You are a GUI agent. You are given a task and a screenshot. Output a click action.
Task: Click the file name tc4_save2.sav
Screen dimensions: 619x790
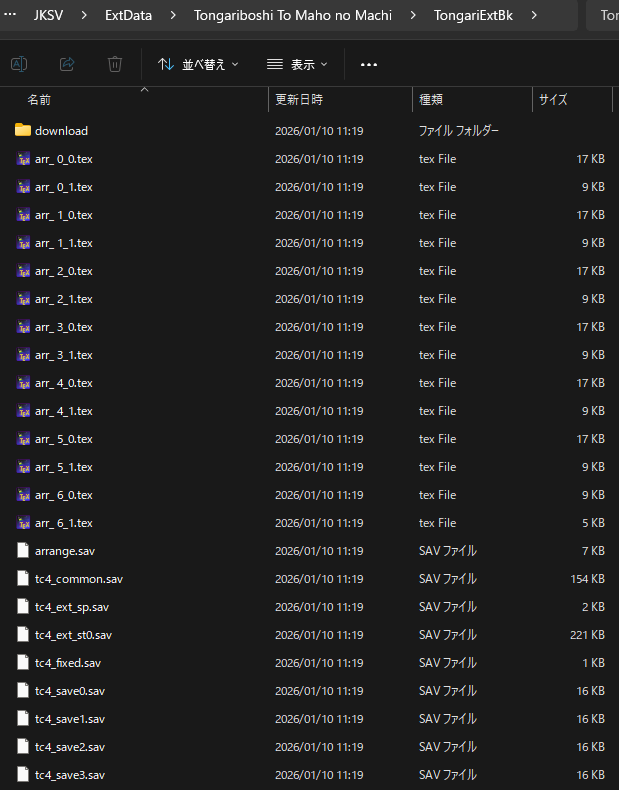coord(70,747)
